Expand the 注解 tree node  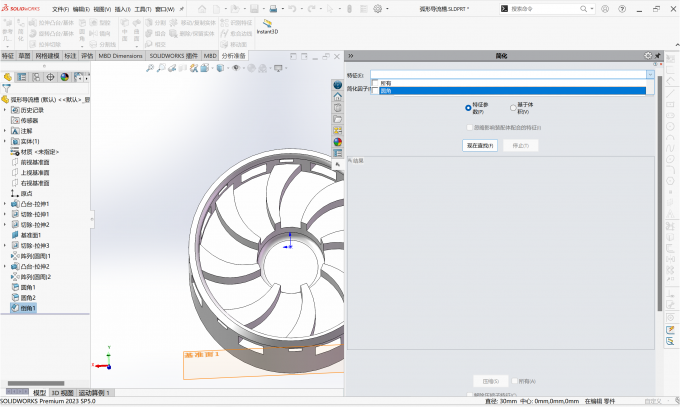[x=5, y=131]
